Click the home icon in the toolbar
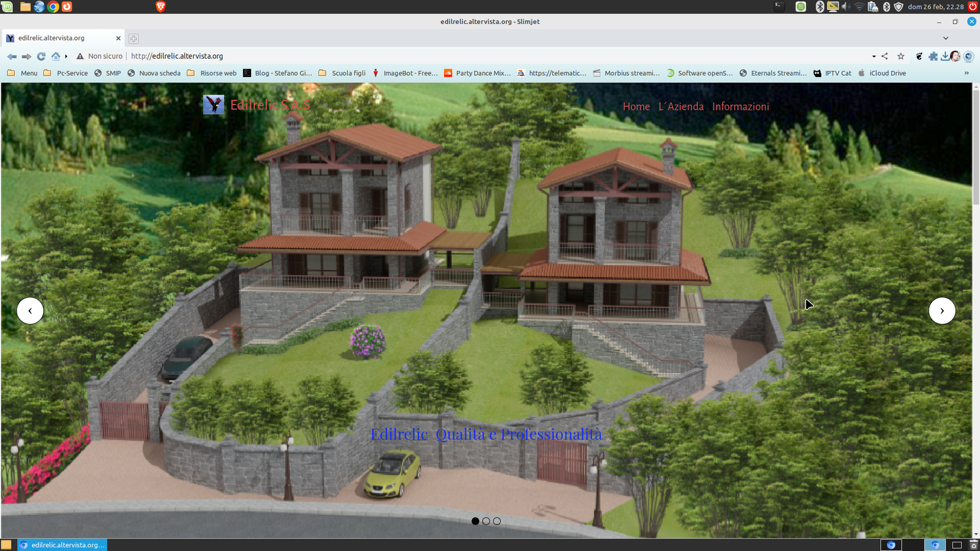This screenshot has height=551, width=980. point(56,56)
